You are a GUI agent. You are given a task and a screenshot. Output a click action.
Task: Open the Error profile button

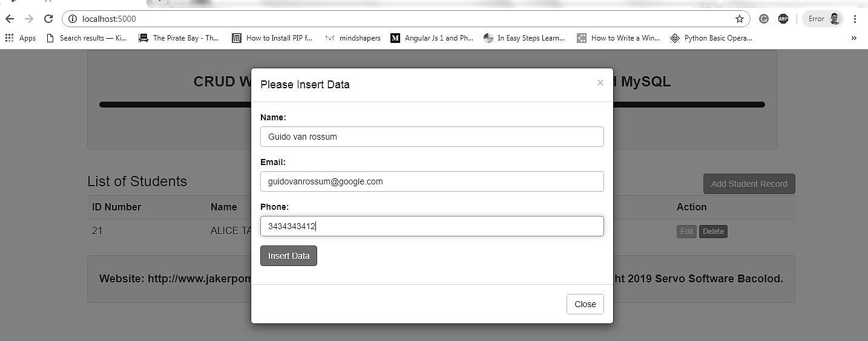[823, 19]
